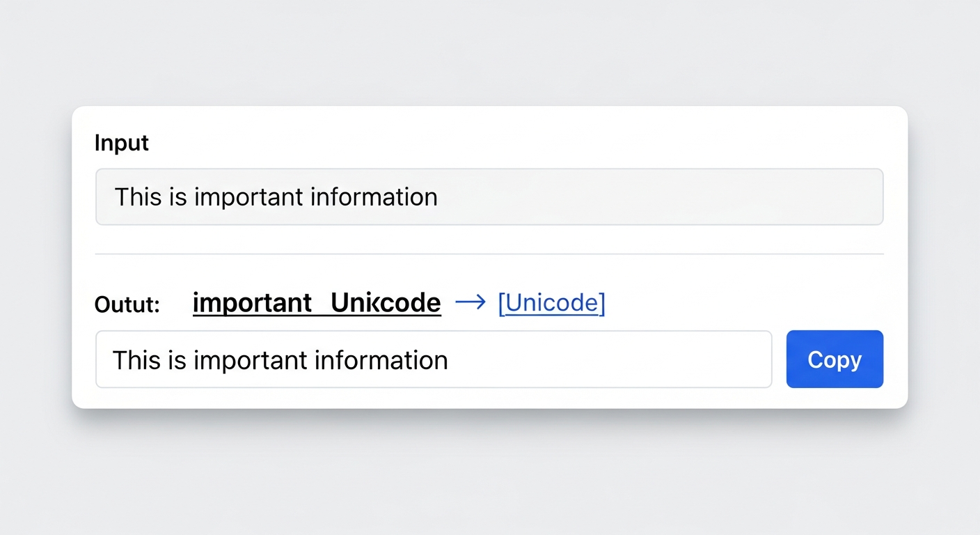Image resolution: width=980 pixels, height=535 pixels.
Task: Click the output text field
Action: coord(432,359)
